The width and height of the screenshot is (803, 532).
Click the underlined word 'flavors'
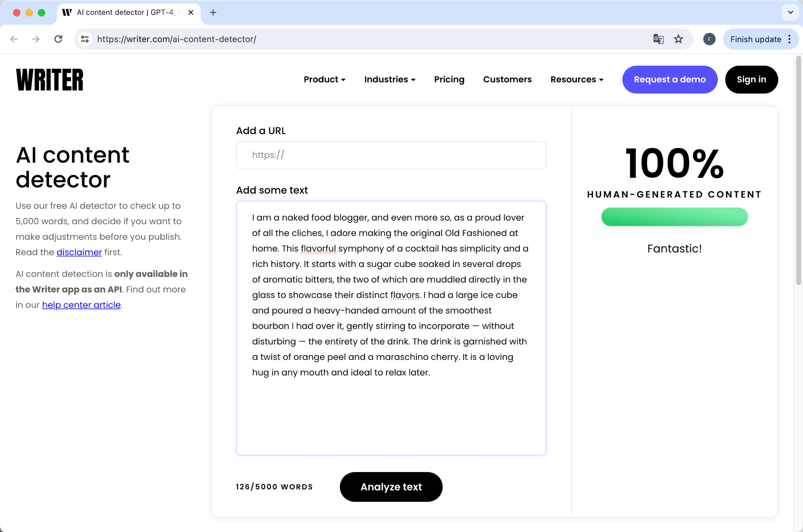[405, 295]
